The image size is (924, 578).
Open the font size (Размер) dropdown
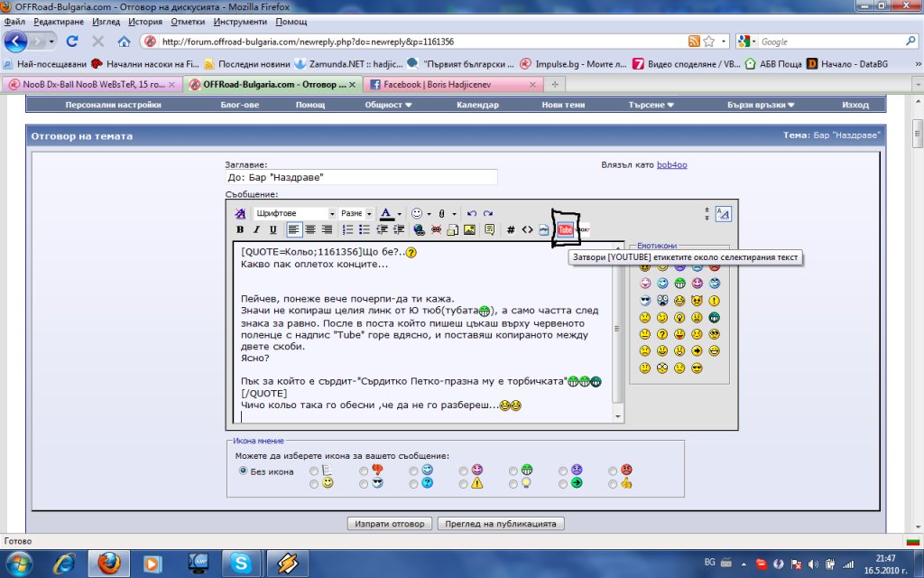[356, 214]
